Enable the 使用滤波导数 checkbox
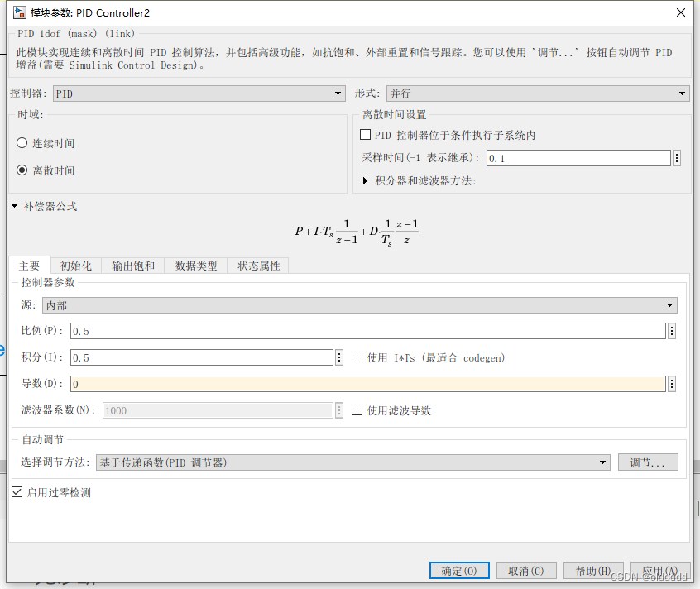 point(357,409)
